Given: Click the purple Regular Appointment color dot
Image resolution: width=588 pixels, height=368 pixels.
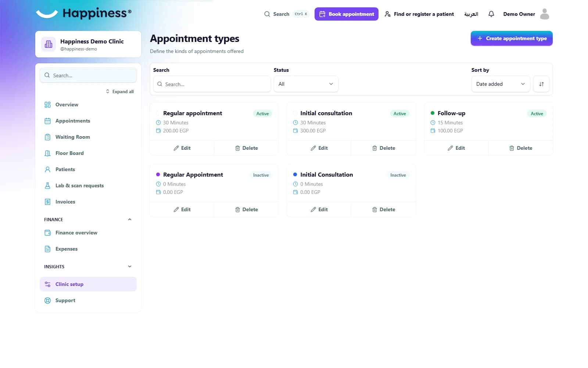Looking at the screenshot, I should 158,174.
